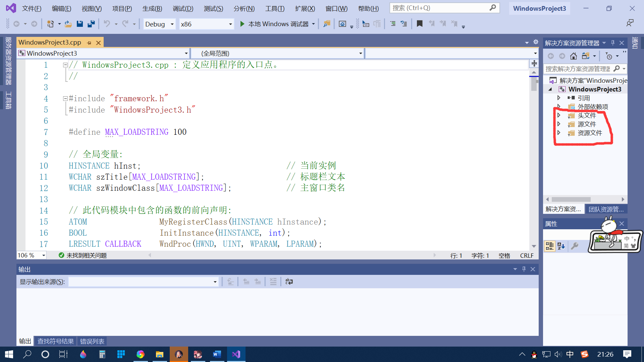Click the split editor window icon
Screen dimensions: 644x362
click(534, 63)
